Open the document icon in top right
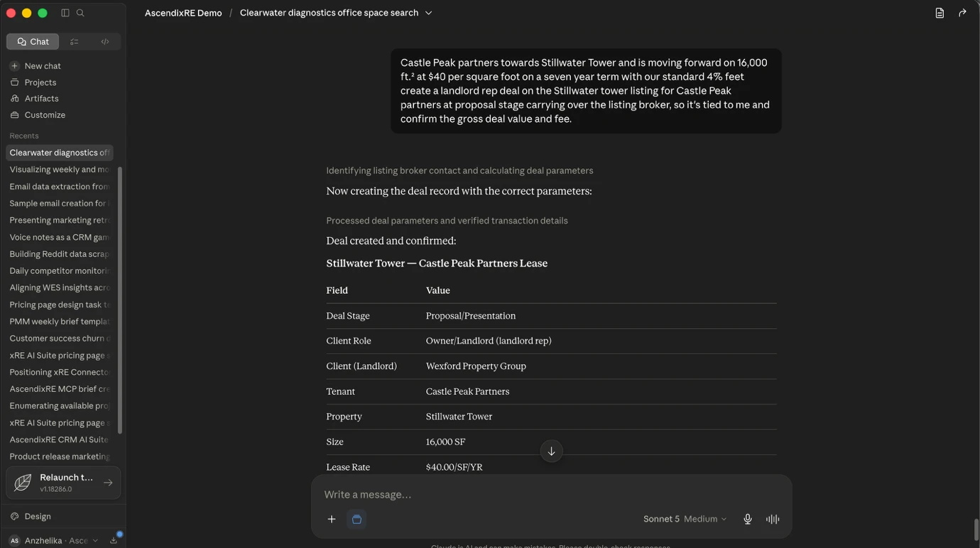The height and width of the screenshot is (548, 980). pos(940,13)
